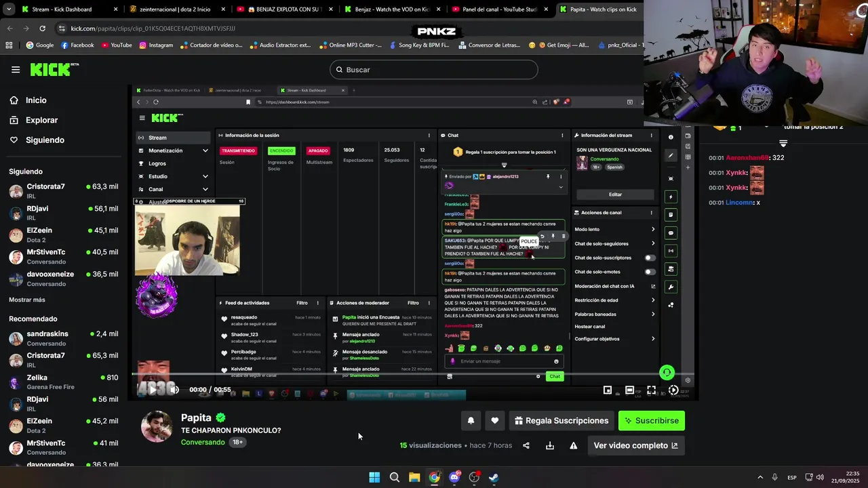Image resolution: width=868 pixels, height=488 pixels.
Task: Switch the player to theater mode
Action: tap(629, 390)
